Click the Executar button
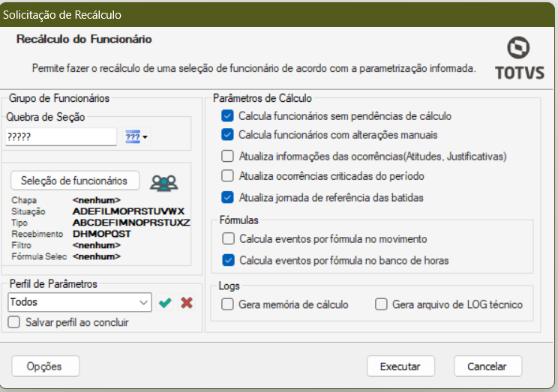 [400, 367]
